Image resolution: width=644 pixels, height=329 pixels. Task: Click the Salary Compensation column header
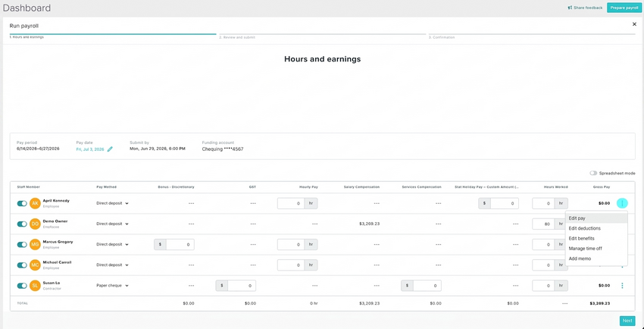(362, 187)
